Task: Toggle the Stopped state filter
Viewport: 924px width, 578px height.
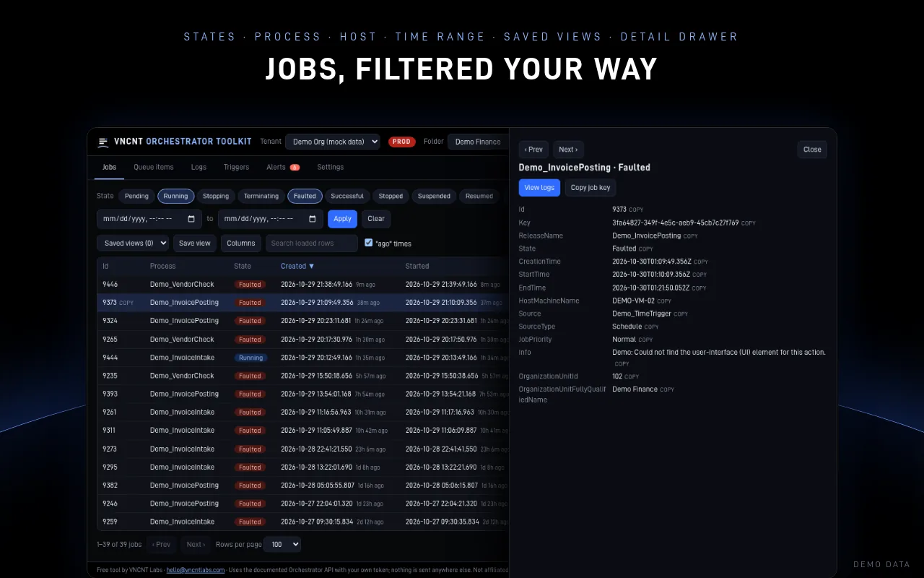Action: pyautogui.click(x=391, y=196)
